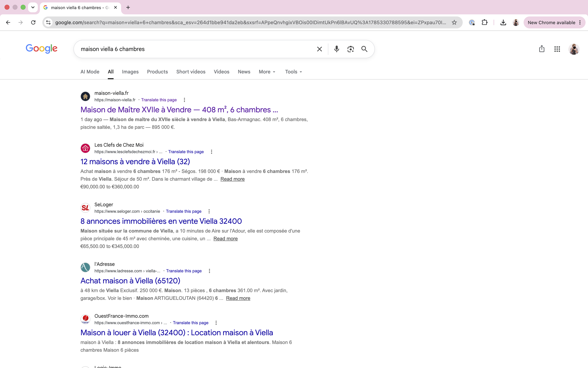Switch to Products results

click(x=157, y=72)
